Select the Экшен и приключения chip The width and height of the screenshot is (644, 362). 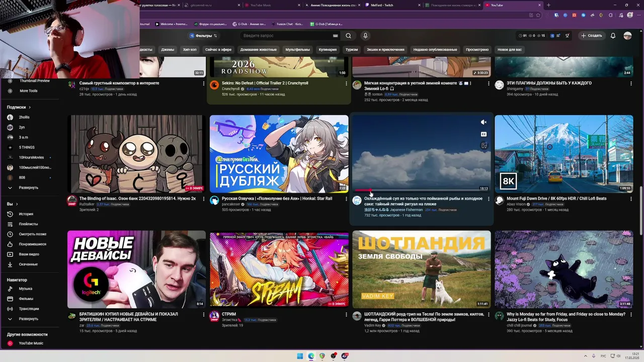[385, 50]
